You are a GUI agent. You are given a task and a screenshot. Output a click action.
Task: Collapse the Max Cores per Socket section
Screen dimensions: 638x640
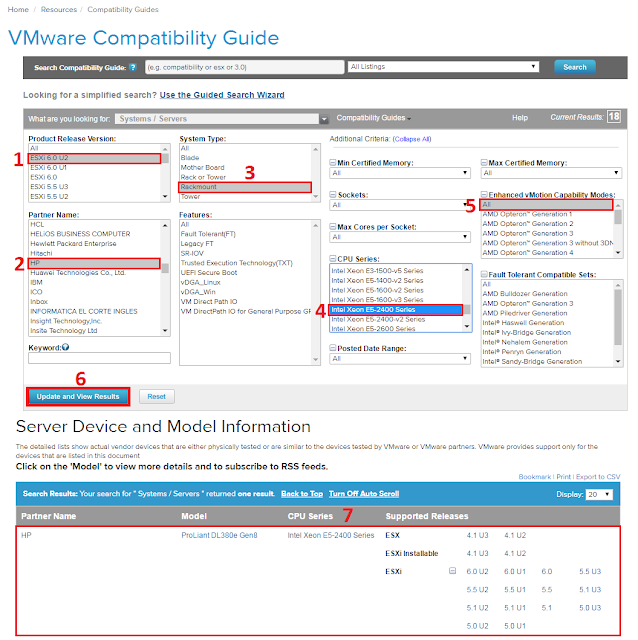coord(333,227)
